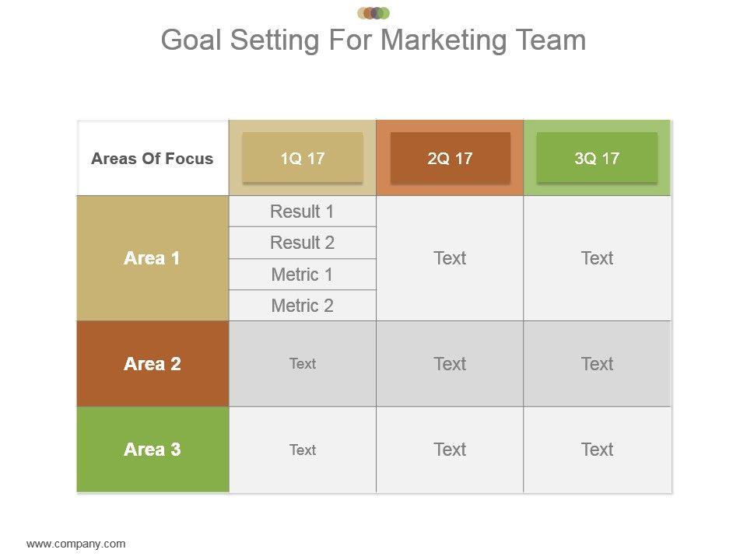This screenshot has height=560, width=747.
Task: Click Area 3 Text under 1Q 17
Action: click(302, 450)
